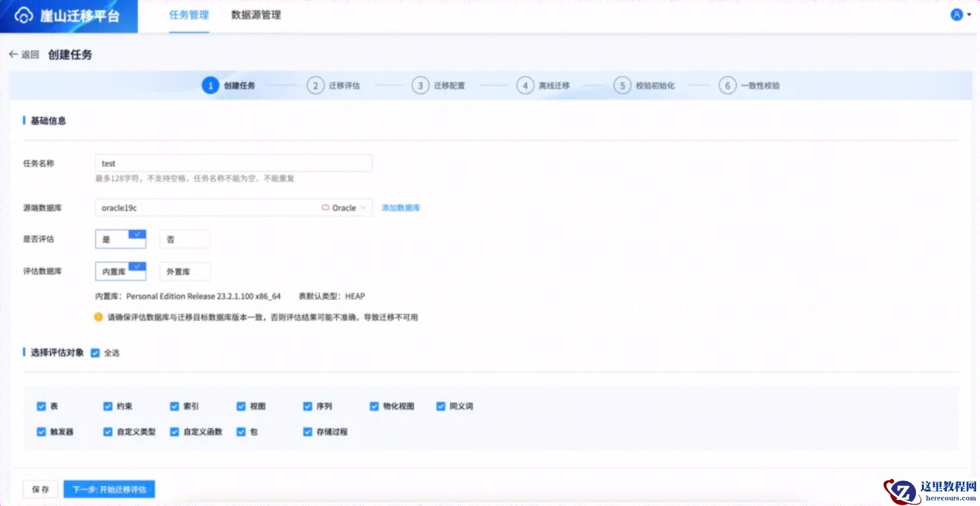Click the 保存 button
Screen dimensions: 980x506
click(x=41, y=489)
